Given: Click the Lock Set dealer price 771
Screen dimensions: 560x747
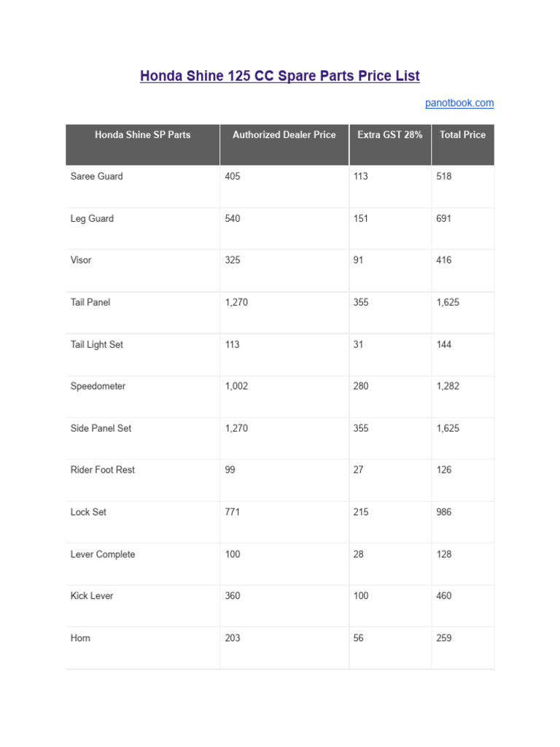Looking at the screenshot, I should tap(233, 512).
